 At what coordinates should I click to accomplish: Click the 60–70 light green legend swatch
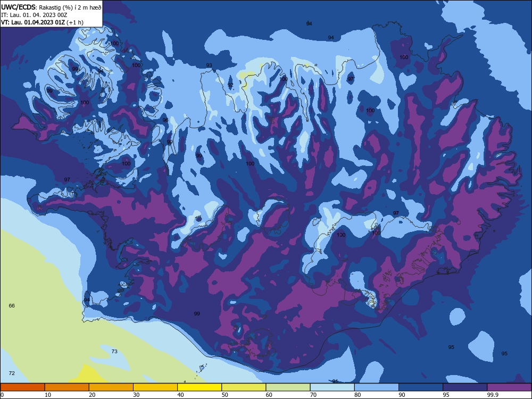coord(288,387)
